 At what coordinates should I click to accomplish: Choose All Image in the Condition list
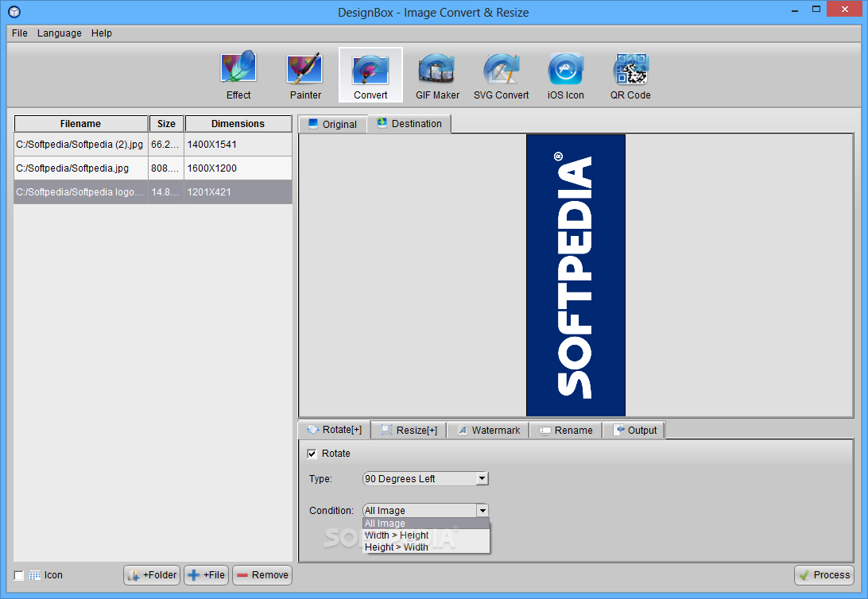tap(426, 524)
